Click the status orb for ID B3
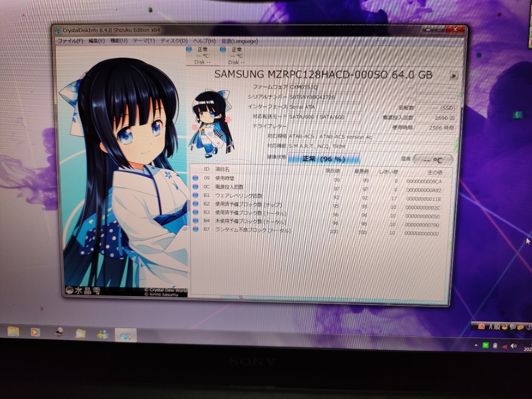This screenshot has width=532, height=399. click(196, 212)
